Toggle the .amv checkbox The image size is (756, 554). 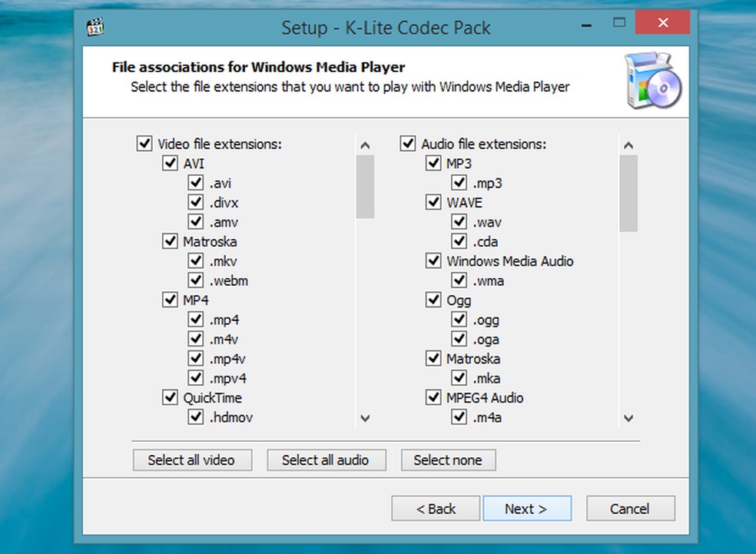pos(195,221)
